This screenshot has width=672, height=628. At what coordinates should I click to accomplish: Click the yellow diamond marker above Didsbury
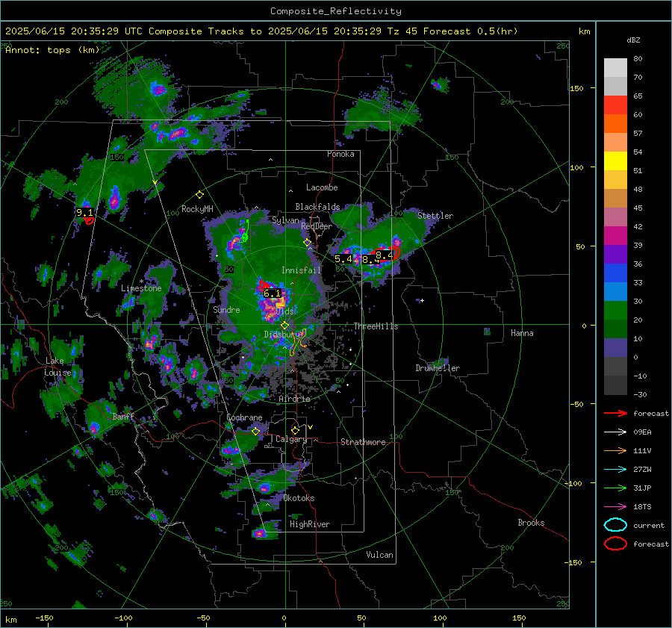pos(284,326)
